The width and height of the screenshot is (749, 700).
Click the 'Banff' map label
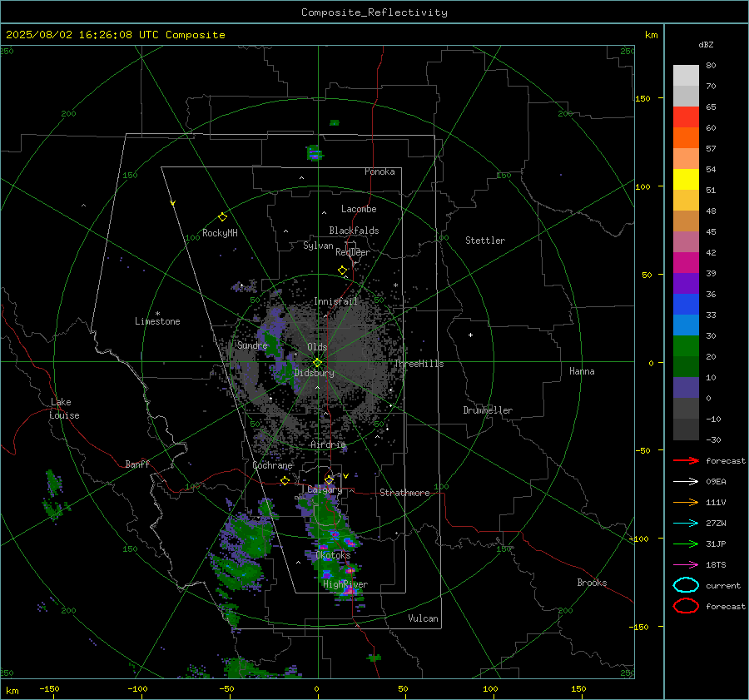coord(137,464)
